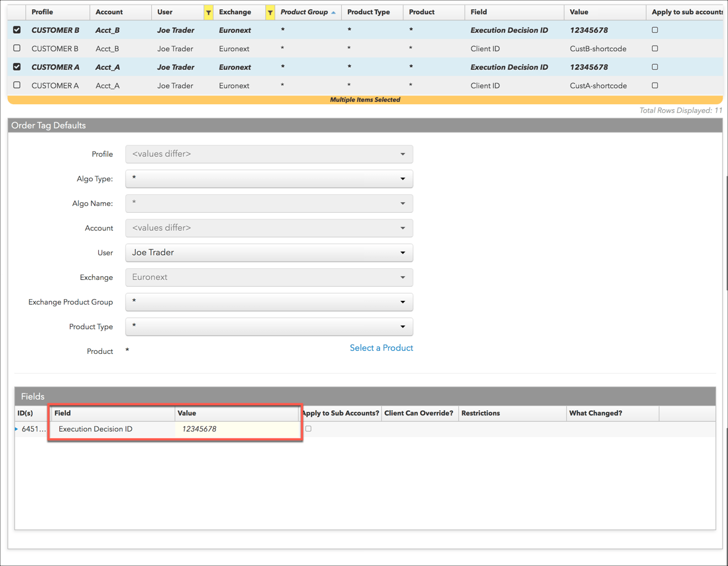The width and height of the screenshot is (728, 566).
Task: Uncheck the first CUSTOMER B Execution Decision row
Action: (17, 30)
